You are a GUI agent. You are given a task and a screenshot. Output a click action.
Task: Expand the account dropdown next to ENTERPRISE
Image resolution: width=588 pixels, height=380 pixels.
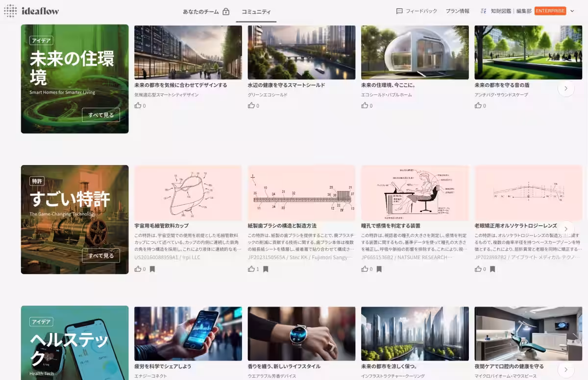[572, 11]
